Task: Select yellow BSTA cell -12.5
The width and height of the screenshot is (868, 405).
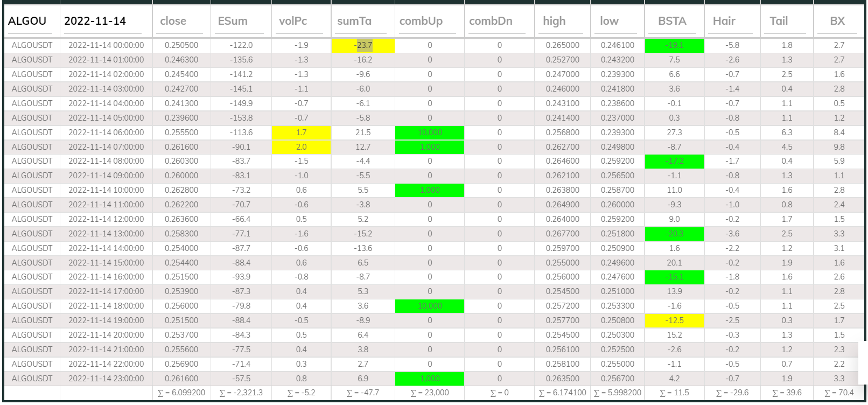Action: (674, 320)
